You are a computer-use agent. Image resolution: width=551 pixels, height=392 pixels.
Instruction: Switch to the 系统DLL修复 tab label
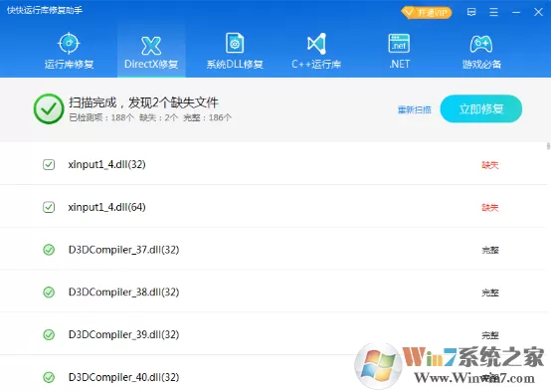(235, 64)
